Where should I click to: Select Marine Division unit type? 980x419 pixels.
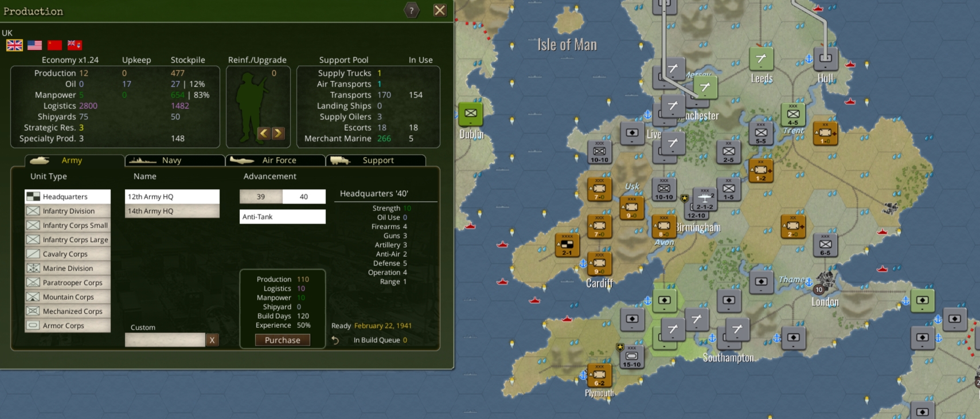68,268
